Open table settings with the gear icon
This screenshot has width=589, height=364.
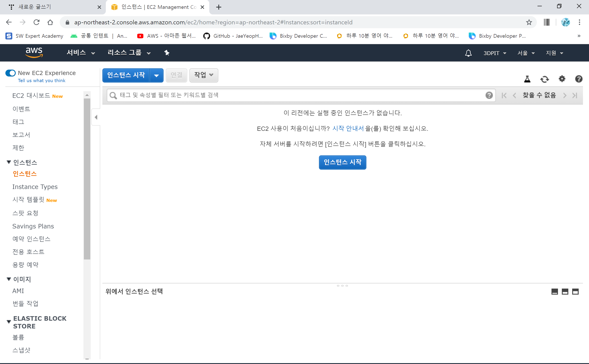click(x=562, y=79)
